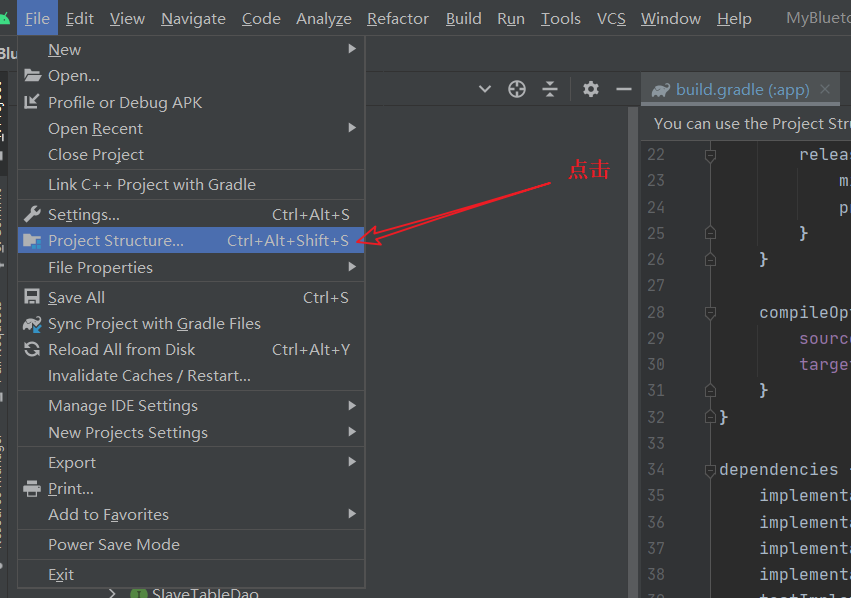Click the Project Structure folder icon
Image resolution: width=851 pixels, height=598 pixels.
tap(32, 241)
